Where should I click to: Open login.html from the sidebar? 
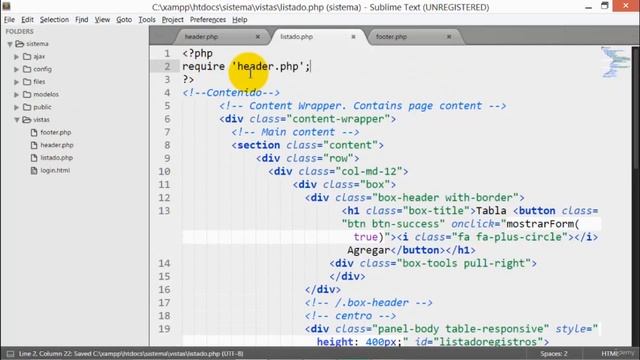point(55,170)
